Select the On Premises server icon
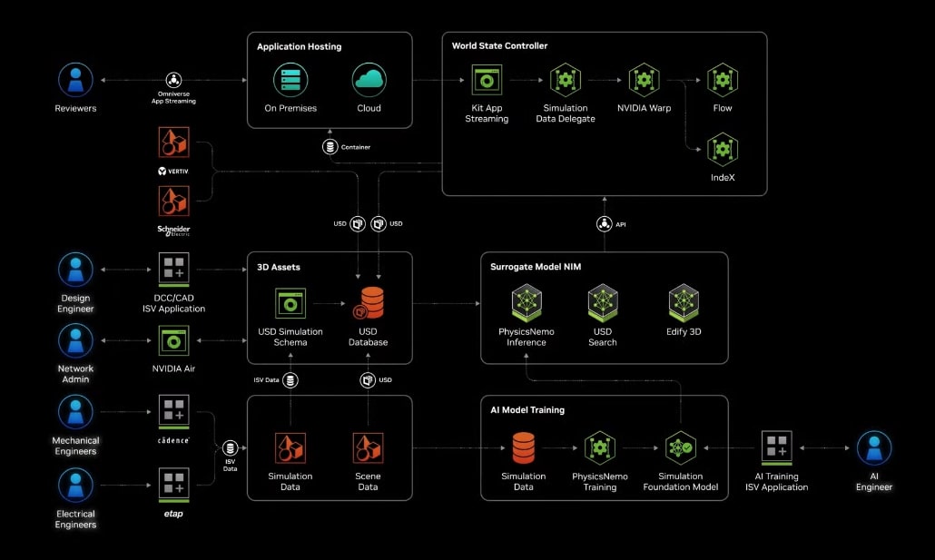The image size is (935, 560). click(290, 80)
